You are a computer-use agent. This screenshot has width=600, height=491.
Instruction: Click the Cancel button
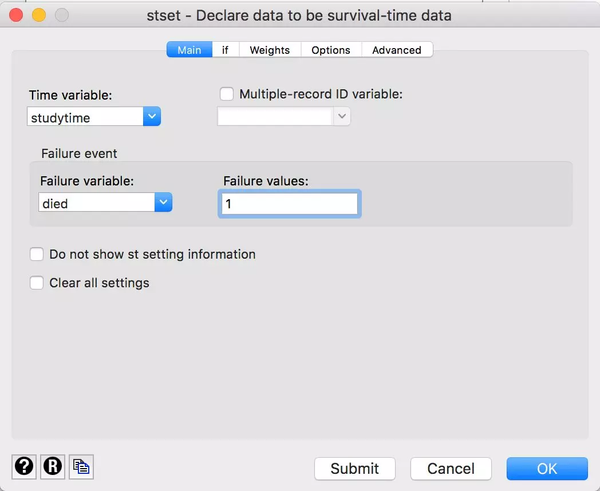click(451, 468)
